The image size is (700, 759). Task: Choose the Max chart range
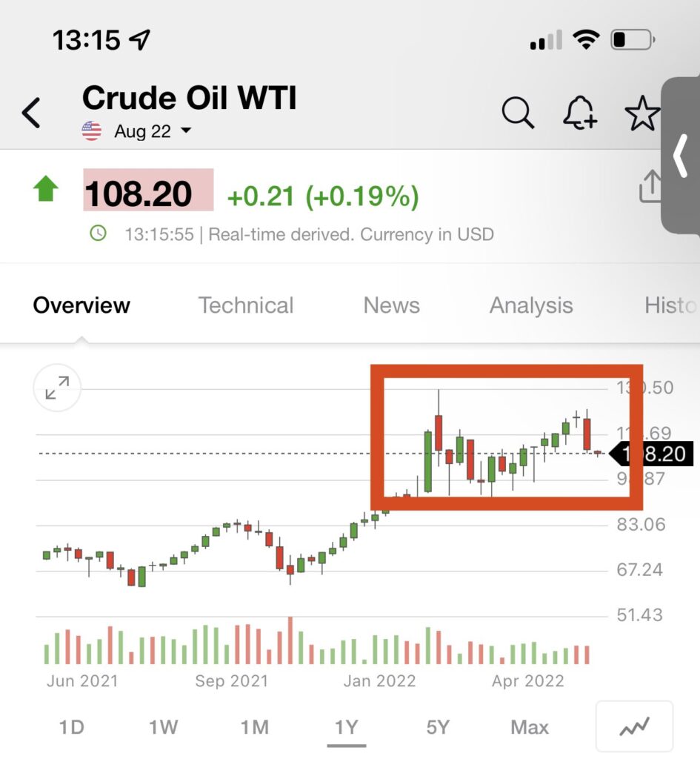point(530,727)
